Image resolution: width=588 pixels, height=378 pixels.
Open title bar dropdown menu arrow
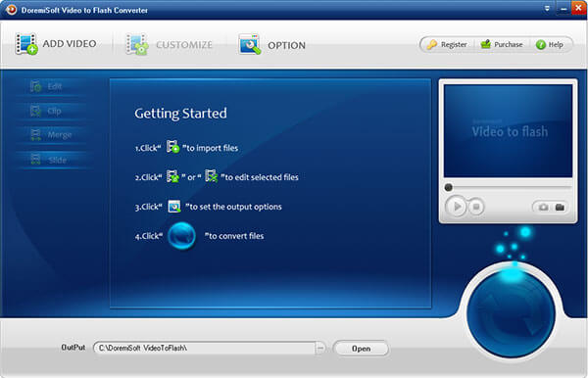tap(547, 8)
